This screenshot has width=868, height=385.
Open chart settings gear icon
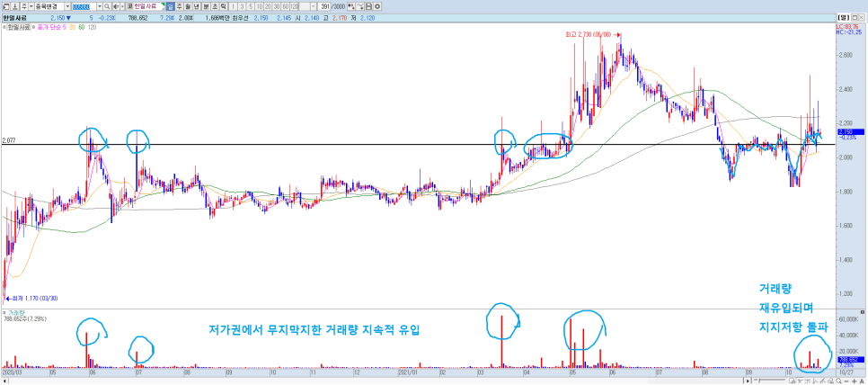(x=377, y=6)
